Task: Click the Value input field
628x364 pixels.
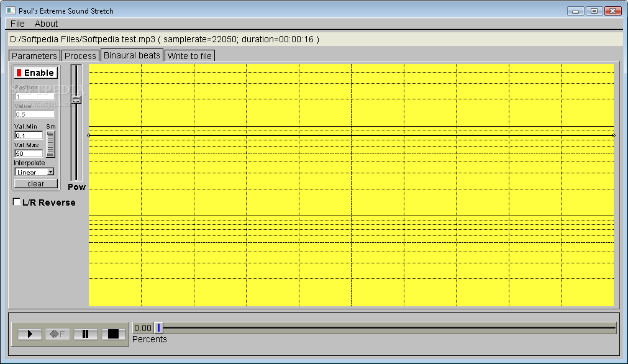Action: pos(34,114)
